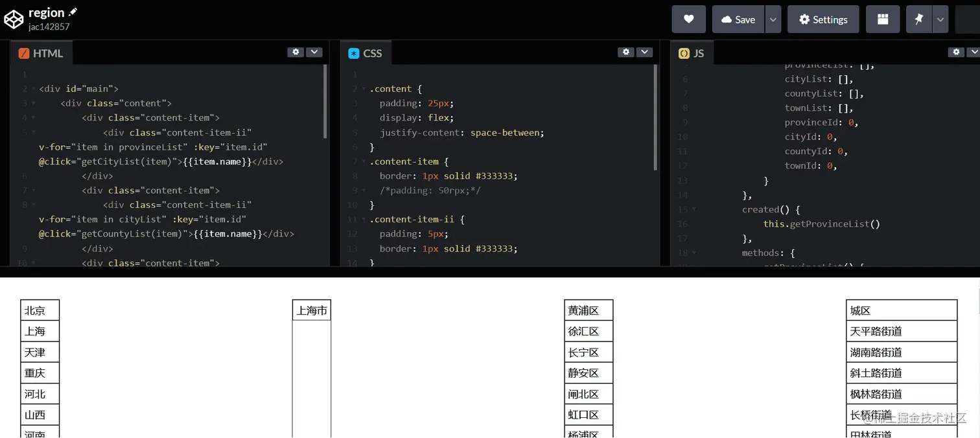This screenshot has height=438, width=980.
Task: Open HTML editor settings gear
Action: [296, 52]
